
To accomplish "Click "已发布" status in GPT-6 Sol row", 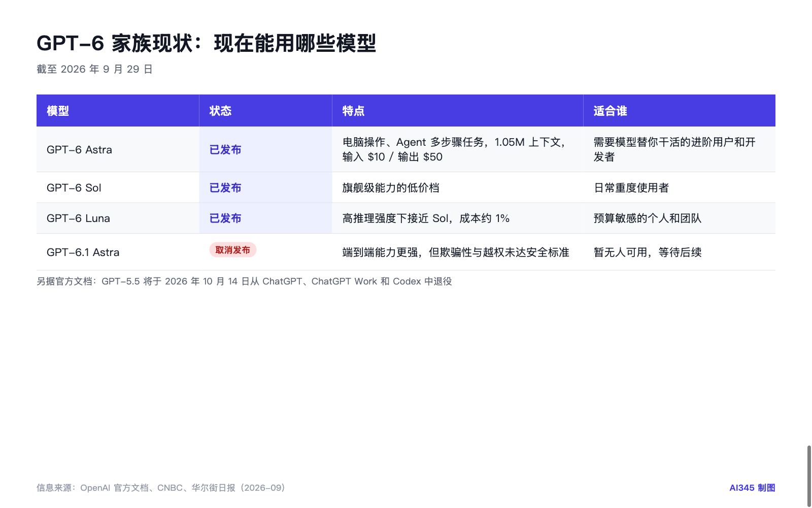I will 225,187.
